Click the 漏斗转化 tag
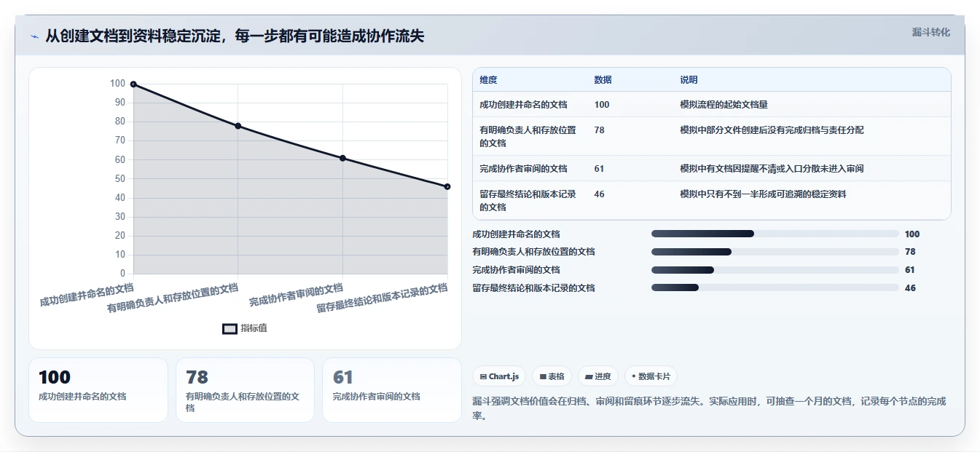The height and width of the screenshot is (452, 980). [x=931, y=32]
